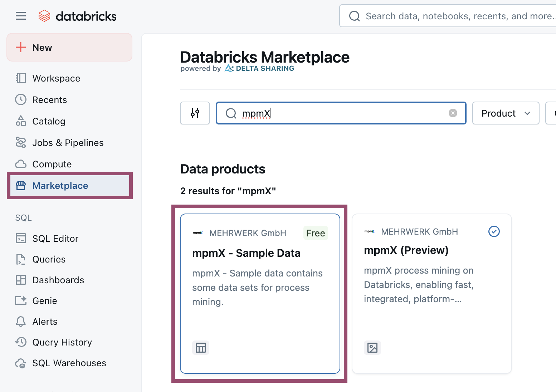Click the Marketplace storefront icon
556x392 pixels.
pos(21,185)
